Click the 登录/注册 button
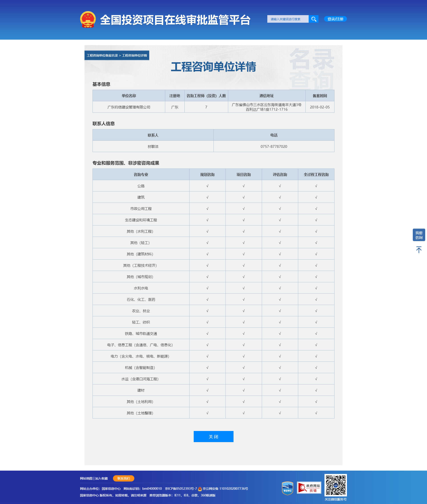The height and width of the screenshot is (504, 427). (x=335, y=19)
